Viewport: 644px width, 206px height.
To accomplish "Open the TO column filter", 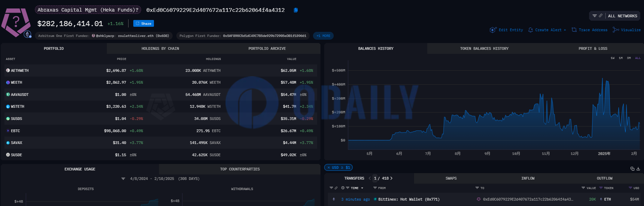I will click(477, 188).
